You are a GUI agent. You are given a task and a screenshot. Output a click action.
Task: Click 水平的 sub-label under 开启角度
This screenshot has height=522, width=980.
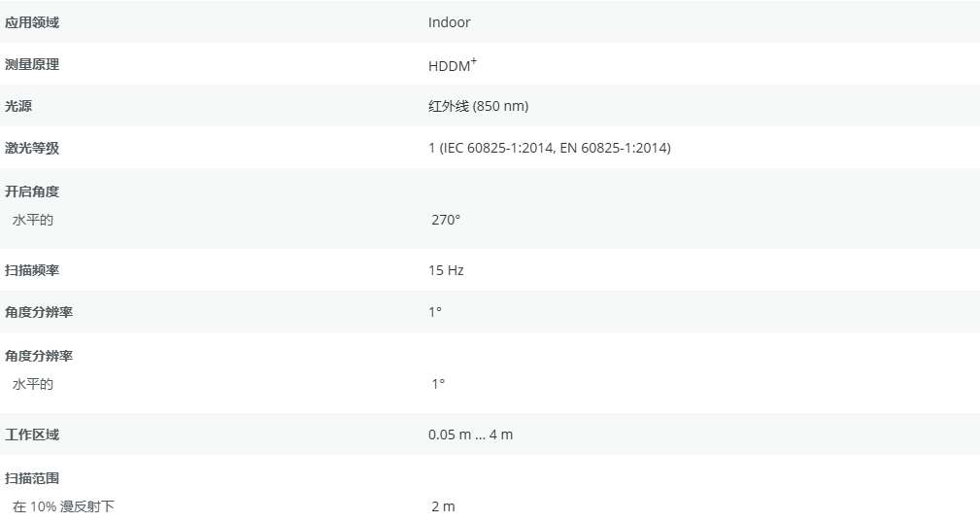pyautogui.click(x=32, y=220)
